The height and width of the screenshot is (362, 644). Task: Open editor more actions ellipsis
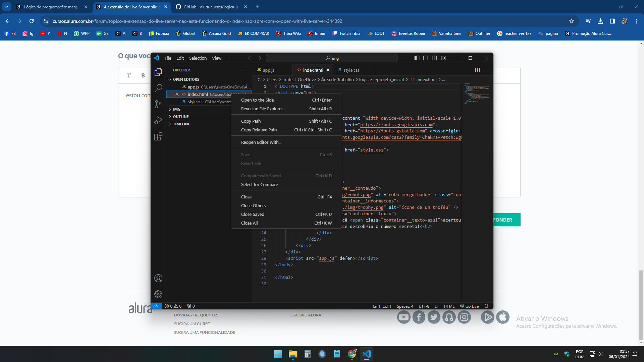click(x=486, y=70)
